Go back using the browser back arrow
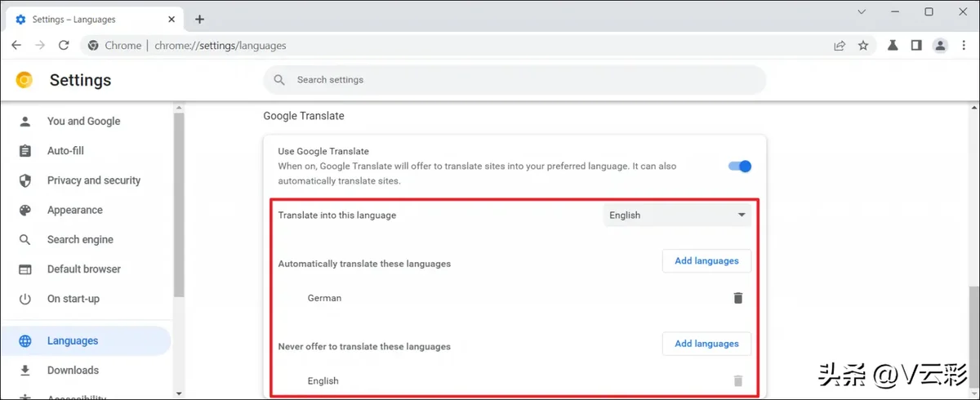980x400 pixels. point(16,46)
